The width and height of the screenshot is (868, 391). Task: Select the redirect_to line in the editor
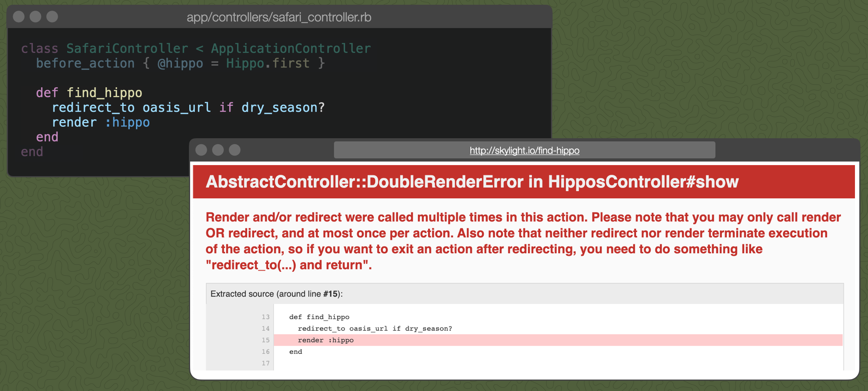point(189,107)
